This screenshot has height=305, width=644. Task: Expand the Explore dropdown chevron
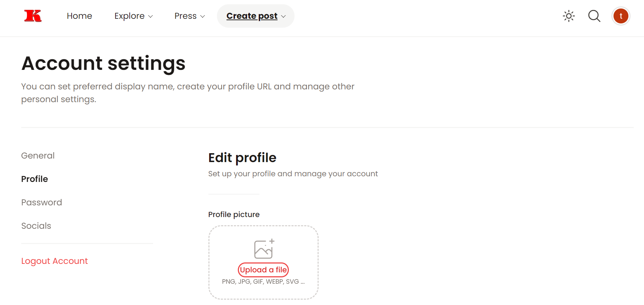tap(151, 16)
